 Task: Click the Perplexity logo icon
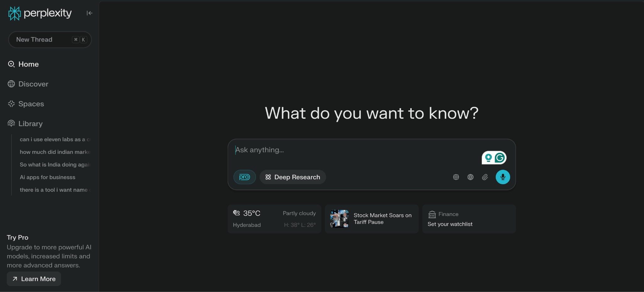point(14,13)
